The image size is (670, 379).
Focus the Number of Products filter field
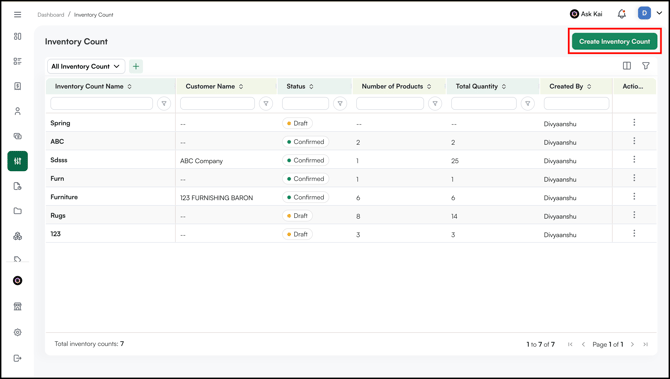(390, 103)
